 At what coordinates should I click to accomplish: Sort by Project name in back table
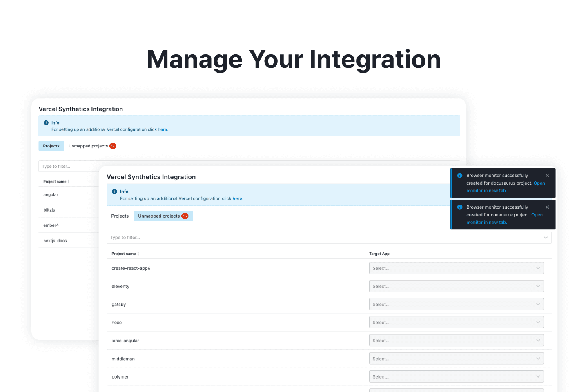(x=69, y=182)
